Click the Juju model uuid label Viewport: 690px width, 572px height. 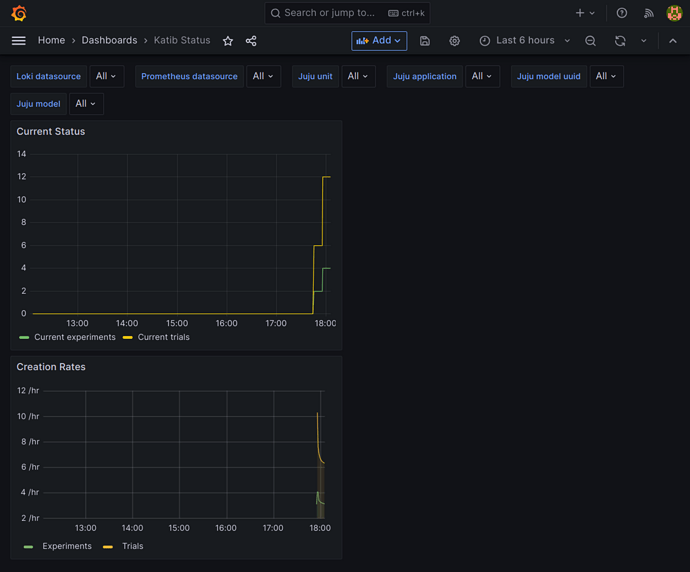548,76
